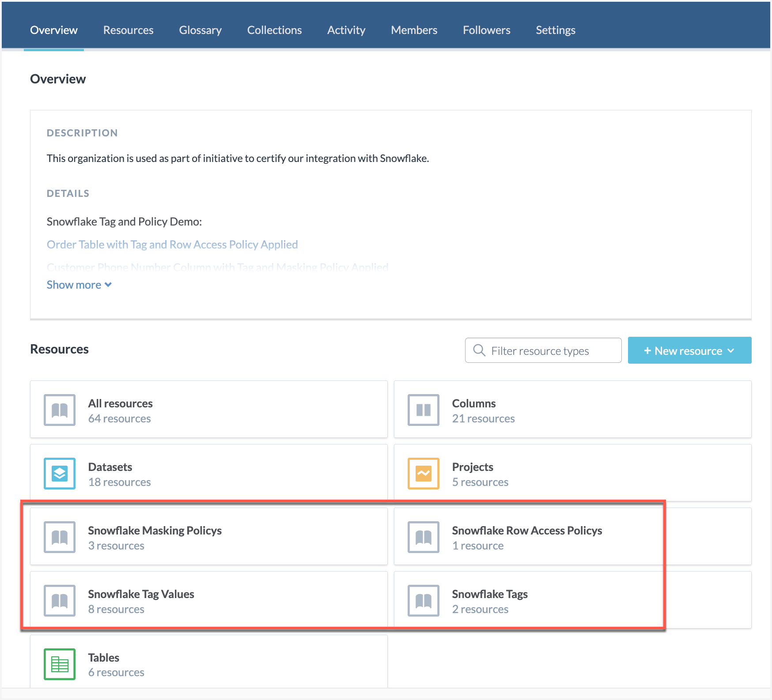Image resolution: width=772 pixels, height=700 pixels.
Task: Click the 'Snowflake Tag and Policy Demo:' text
Action: coord(125,222)
